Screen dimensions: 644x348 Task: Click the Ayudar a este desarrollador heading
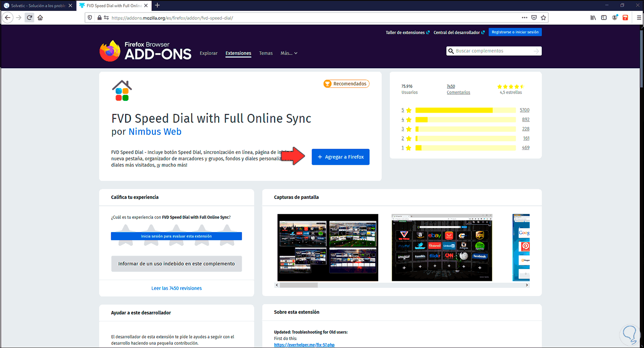[141, 313]
